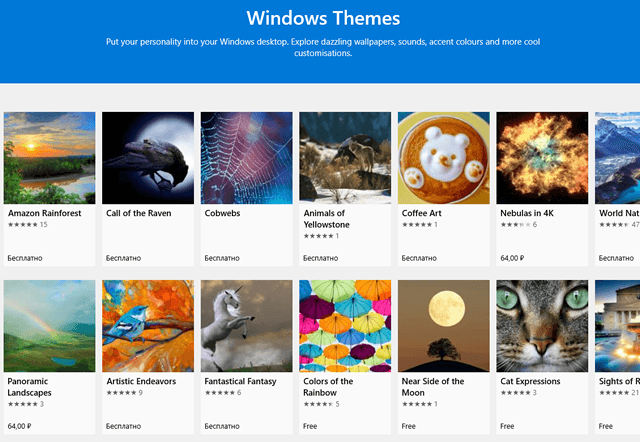Viewport: 640px width, 442px height.
Task: Click Бесплатно under Amazon Rainforest
Action: (25, 258)
